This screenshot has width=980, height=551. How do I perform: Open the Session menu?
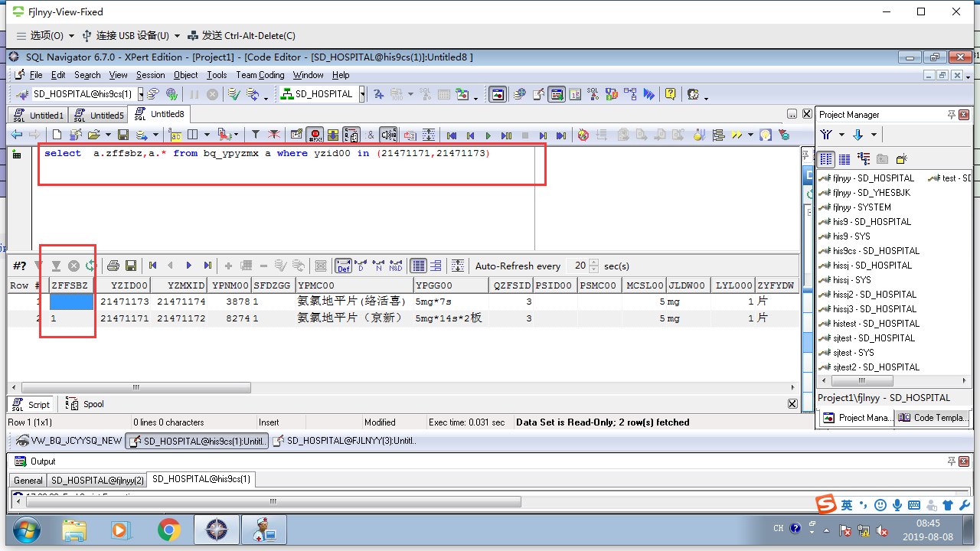pos(150,75)
